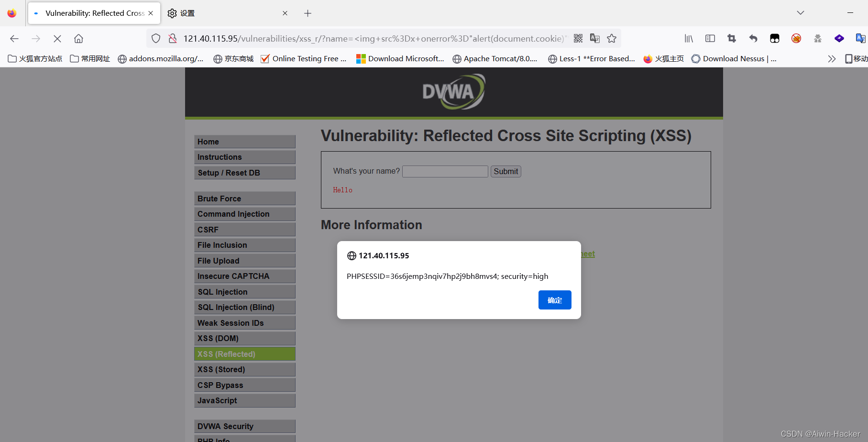
Task: Switch to the 设置 tab
Action: [229, 13]
